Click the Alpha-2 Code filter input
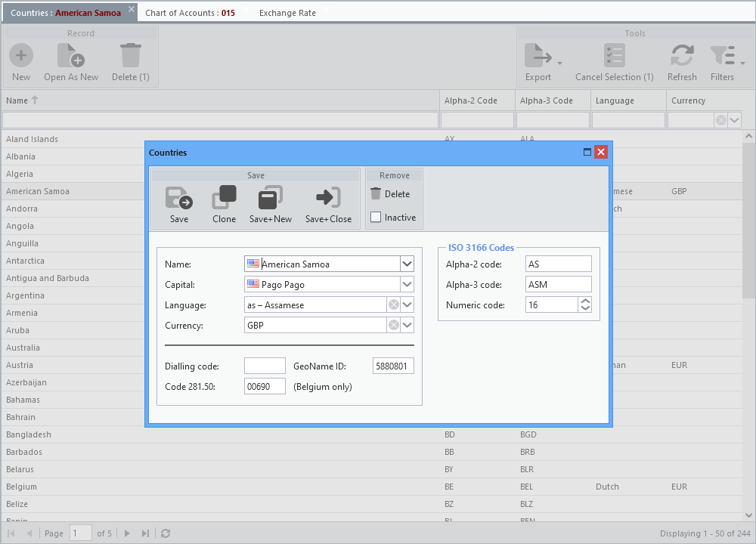 coord(477,120)
